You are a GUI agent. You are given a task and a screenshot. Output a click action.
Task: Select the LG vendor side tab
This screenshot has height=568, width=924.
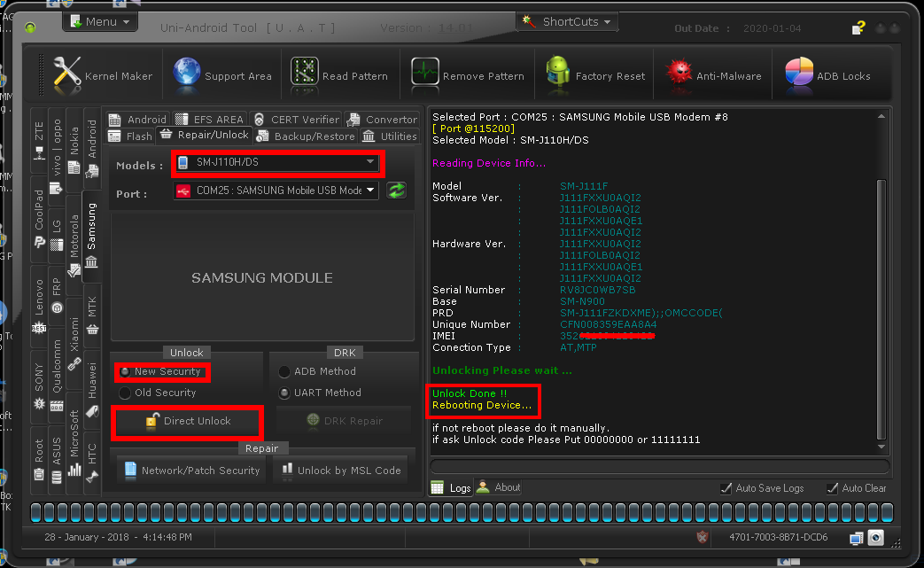tap(57, 236)
